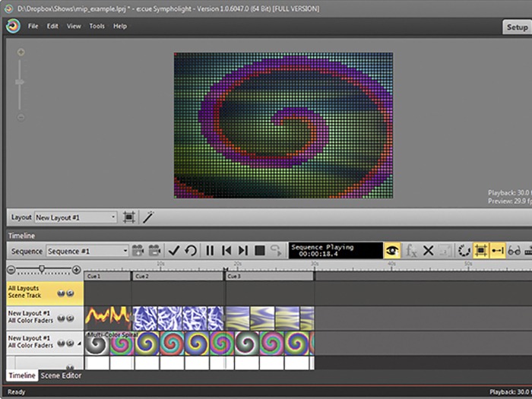Click the X delete icon in the timeline toolbar

click(428, 250)
